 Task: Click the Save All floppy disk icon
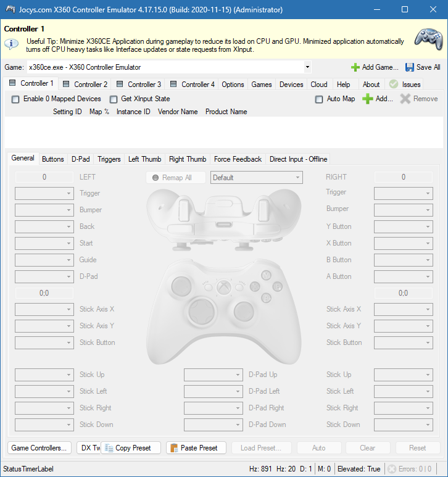coord(410,67)
